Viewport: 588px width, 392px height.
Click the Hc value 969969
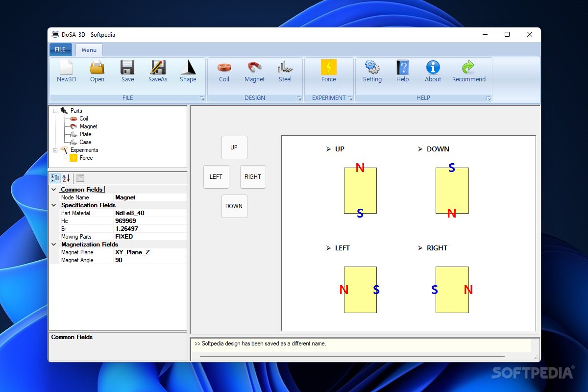pos(150,221)
